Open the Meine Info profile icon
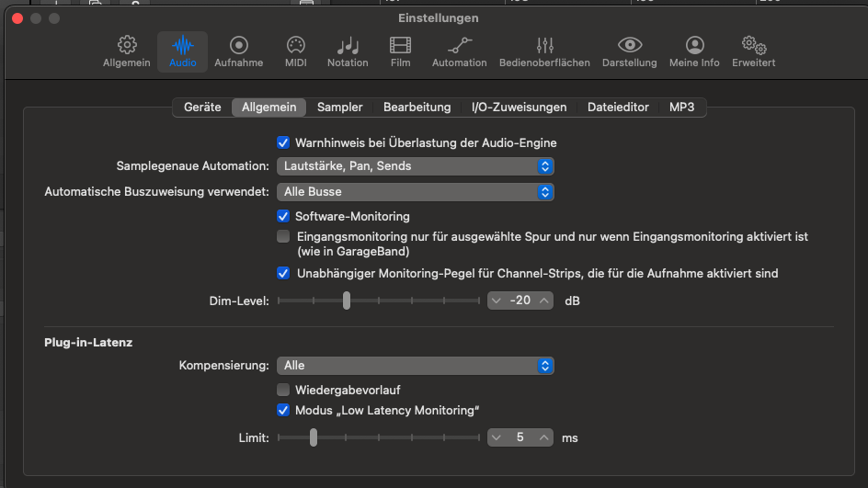868x488 pixels. pos(694,45)
